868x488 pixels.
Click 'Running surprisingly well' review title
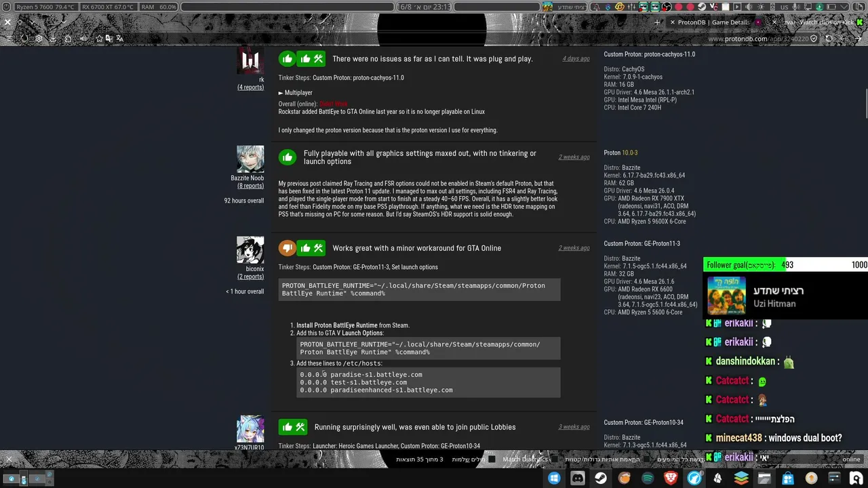pyautogui.click(x=415, y=427)
